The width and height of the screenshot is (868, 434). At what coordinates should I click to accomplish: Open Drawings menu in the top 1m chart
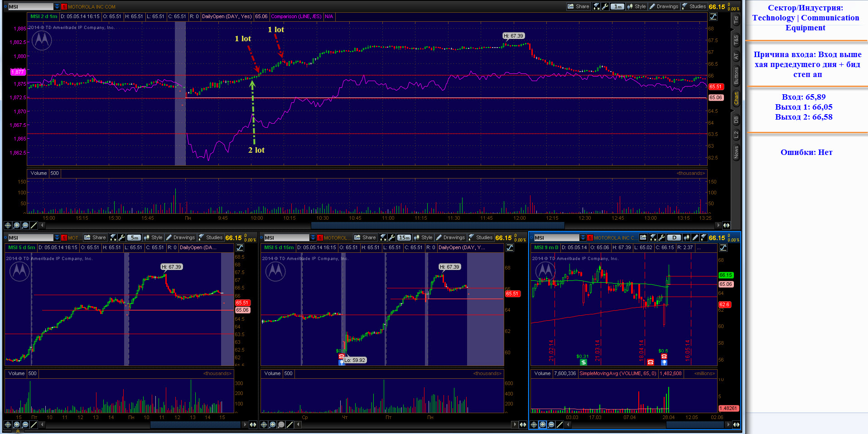[664, 6]
